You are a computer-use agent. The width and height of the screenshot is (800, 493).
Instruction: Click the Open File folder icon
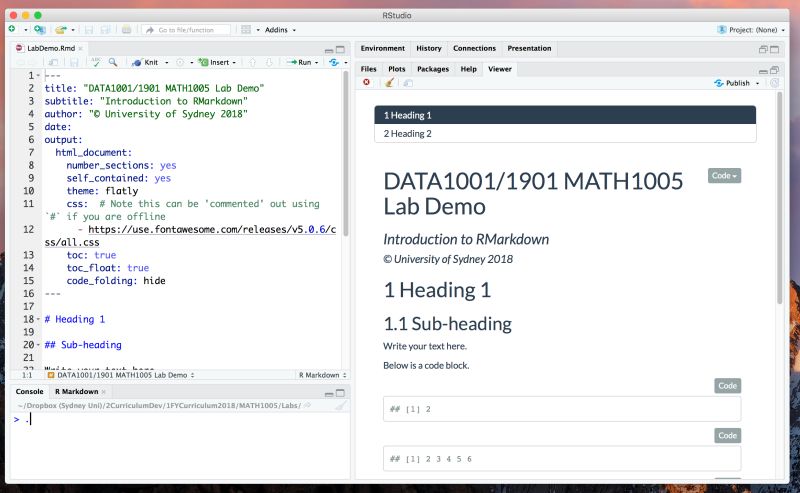(x=61, y=30)
